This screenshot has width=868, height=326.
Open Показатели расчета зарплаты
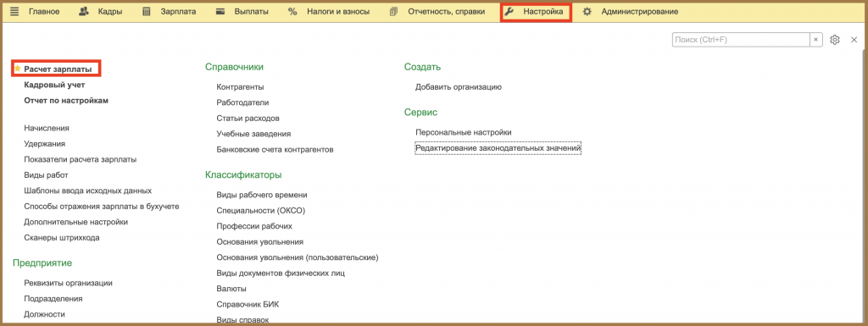click(x=81, y=159)
